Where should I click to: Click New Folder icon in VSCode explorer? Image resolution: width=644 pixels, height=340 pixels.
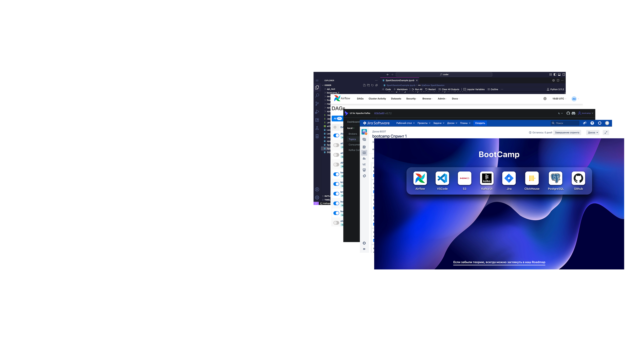point(368,85)
